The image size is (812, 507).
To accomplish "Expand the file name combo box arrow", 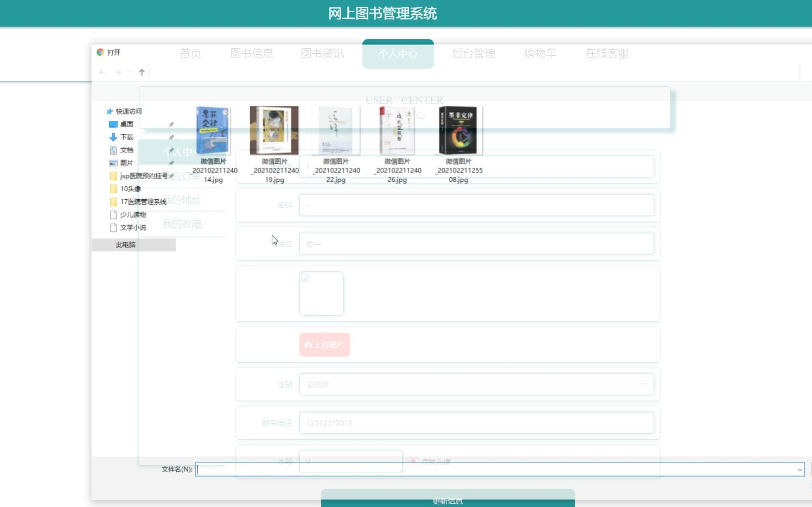I will [800, 470].
